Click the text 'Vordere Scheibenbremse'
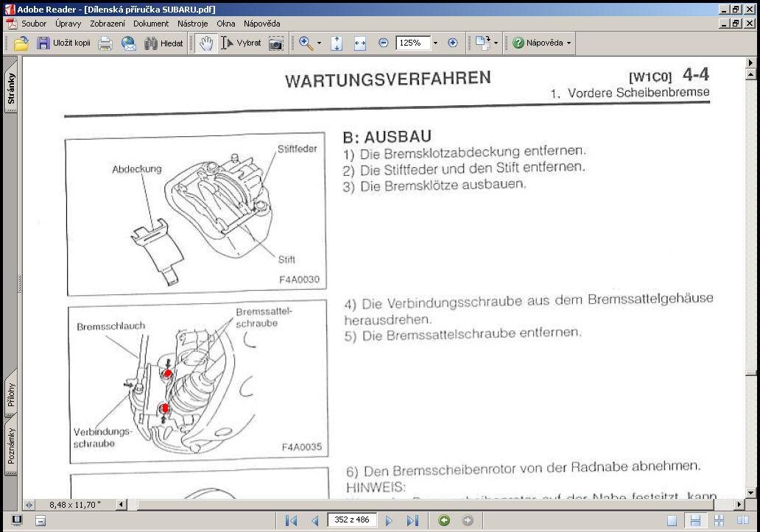This screenshot has width=760, height=532. tap(638, 93)
